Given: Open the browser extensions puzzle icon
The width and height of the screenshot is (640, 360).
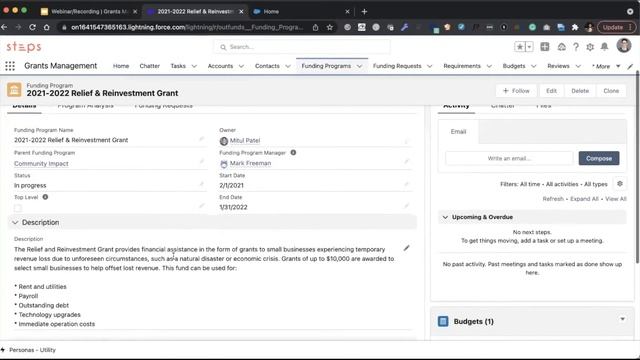Looking at the screenshot, I should point(575,27).
